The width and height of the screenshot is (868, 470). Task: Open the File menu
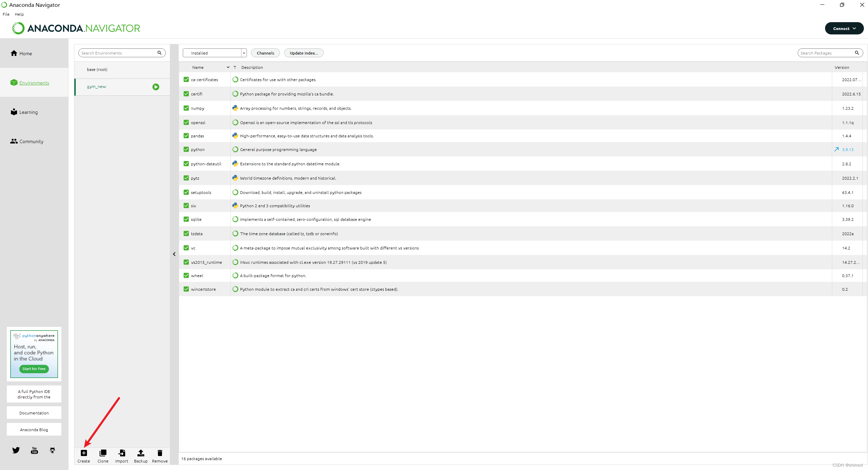point(6,14)
